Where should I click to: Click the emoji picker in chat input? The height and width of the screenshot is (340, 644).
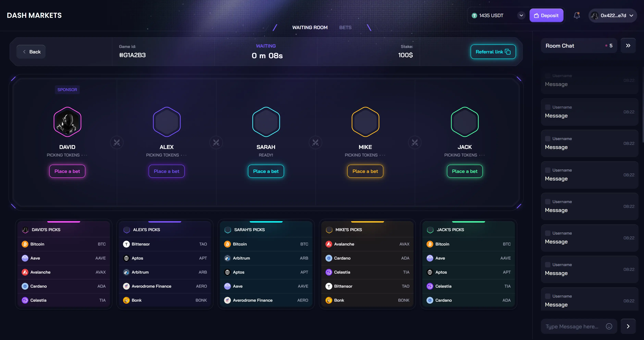pos(609,326)
